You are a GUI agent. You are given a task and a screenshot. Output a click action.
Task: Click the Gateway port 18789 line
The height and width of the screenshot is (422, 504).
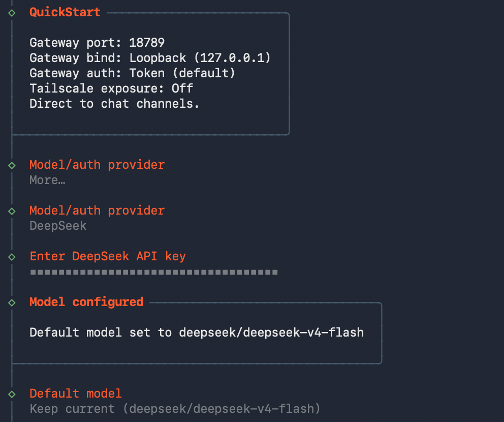pos(97,43)
